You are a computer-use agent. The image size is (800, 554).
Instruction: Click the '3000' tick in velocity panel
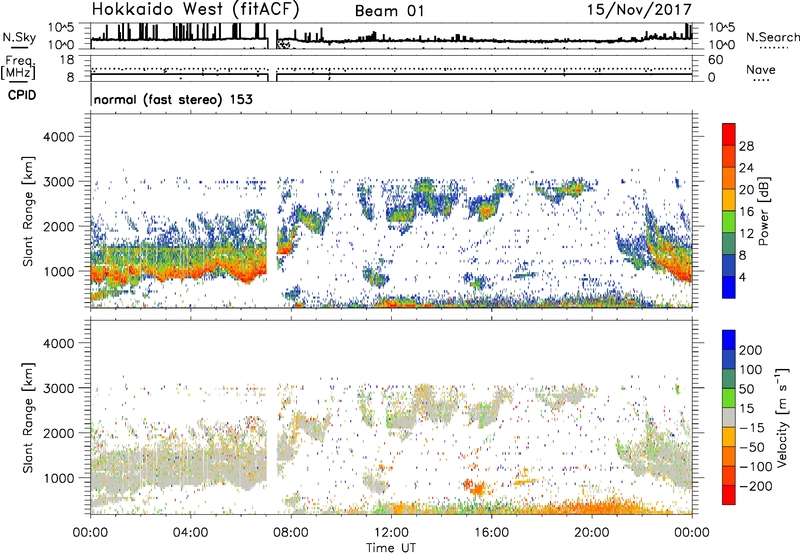click(x=58, y=388)
